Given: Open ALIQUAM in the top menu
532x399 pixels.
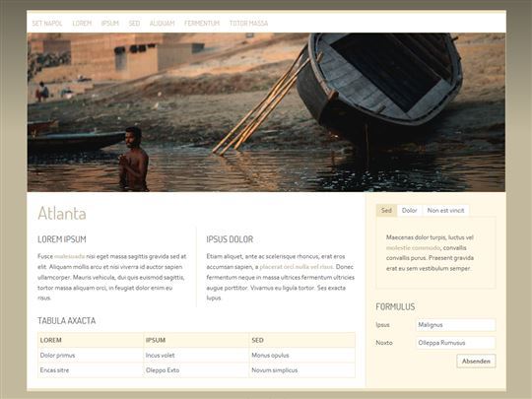Looking at the screenshot, I should [162, 24].
